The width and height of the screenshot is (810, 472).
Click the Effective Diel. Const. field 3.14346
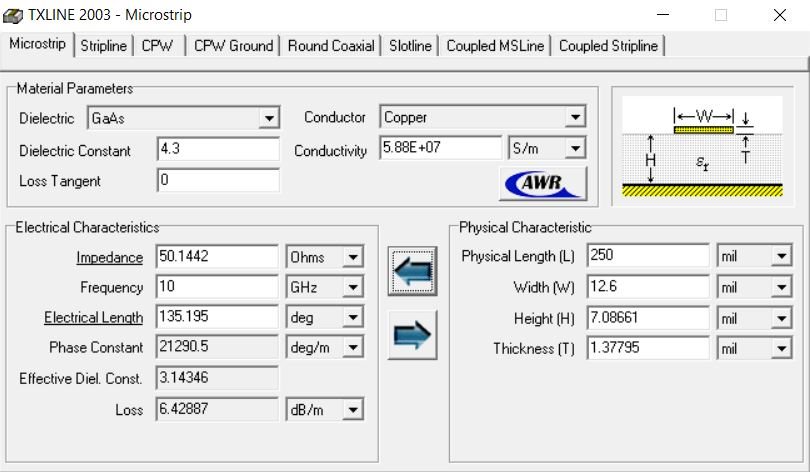(x=217, y=378)
